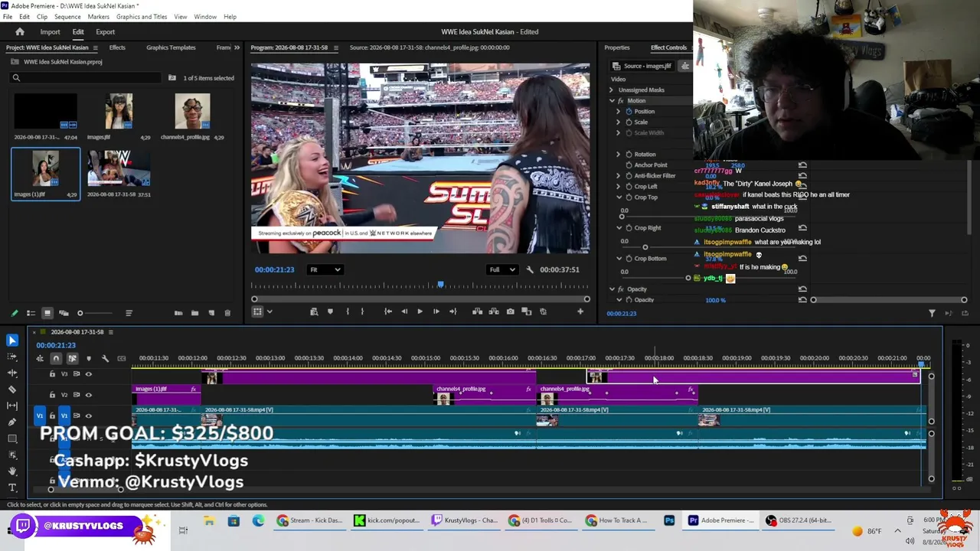Open the Sequence menu
Screen dimensions: 980x551
point(67,17)
